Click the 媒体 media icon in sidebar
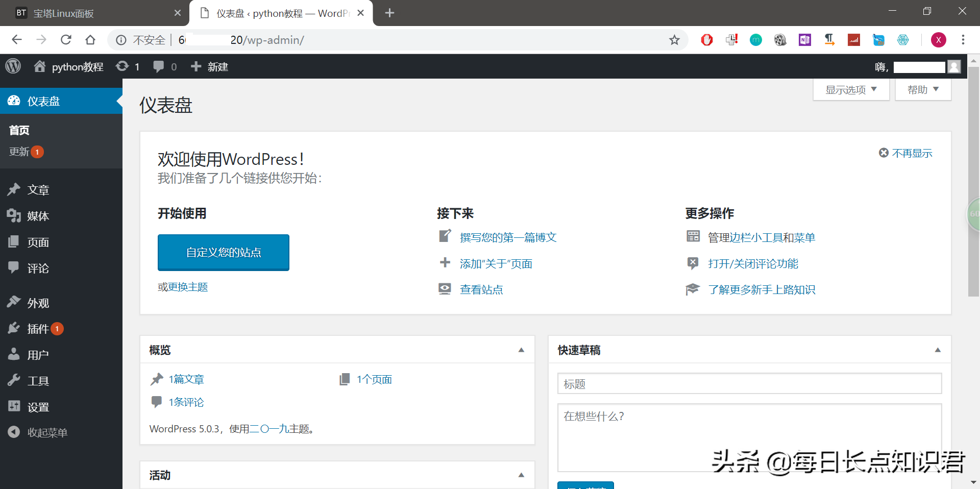Image resolution: width=980 pixels, height=489 pixels. 14,216
